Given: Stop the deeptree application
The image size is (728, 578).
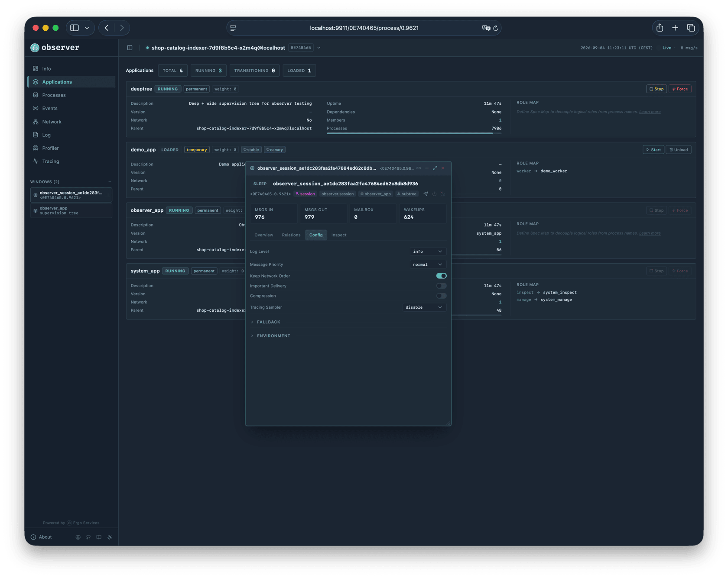Looking at the screenshot, I should click(656, 89).
